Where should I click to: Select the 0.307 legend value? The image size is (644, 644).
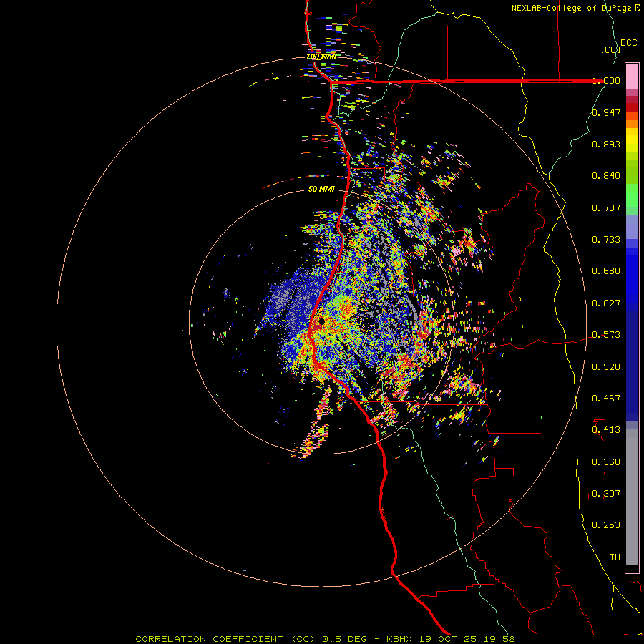click(x=606, y=494)
